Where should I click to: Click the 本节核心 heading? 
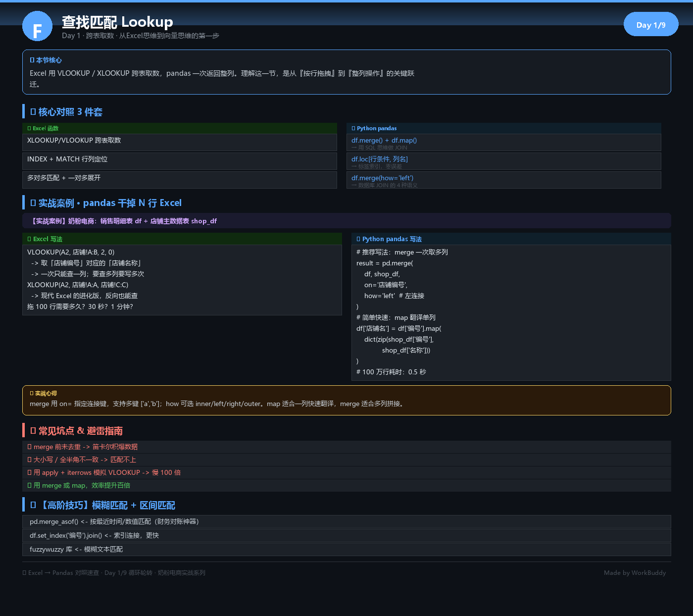coord(46,60)
